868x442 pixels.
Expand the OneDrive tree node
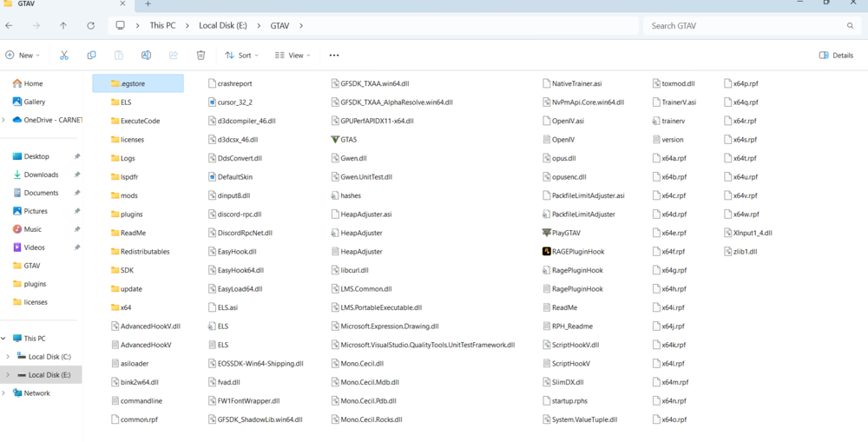click(x=4, y=120)
